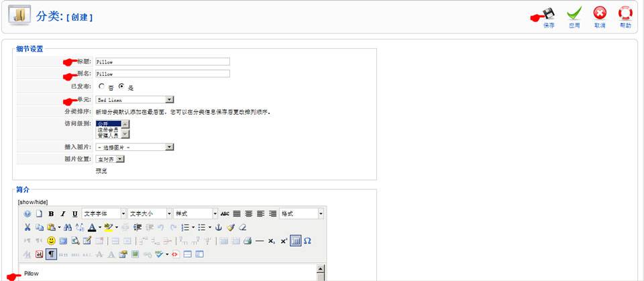The width and height of the screenshot is (644, 281).
Task: Click the editor scrollbar up arrow
Action: coord(321,269)
